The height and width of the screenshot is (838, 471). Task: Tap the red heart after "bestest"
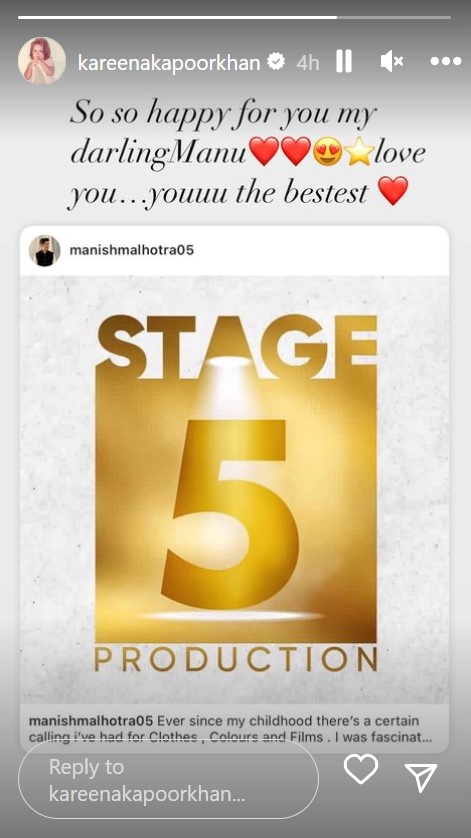point(393,191)
